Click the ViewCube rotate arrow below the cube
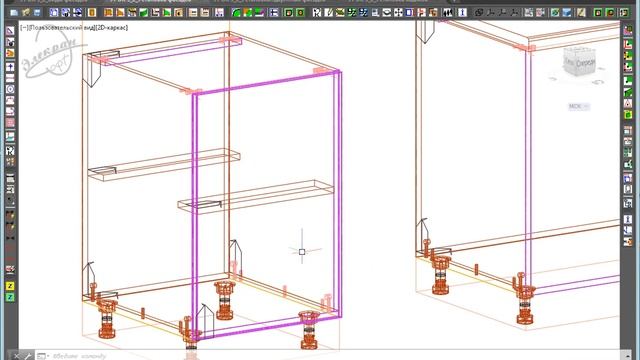This screenshot has width=640, height=360. point(598,82)
